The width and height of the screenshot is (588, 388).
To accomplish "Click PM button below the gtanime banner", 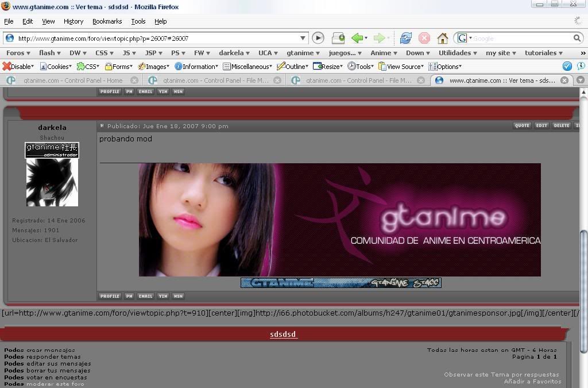I will tap(129, 296).
